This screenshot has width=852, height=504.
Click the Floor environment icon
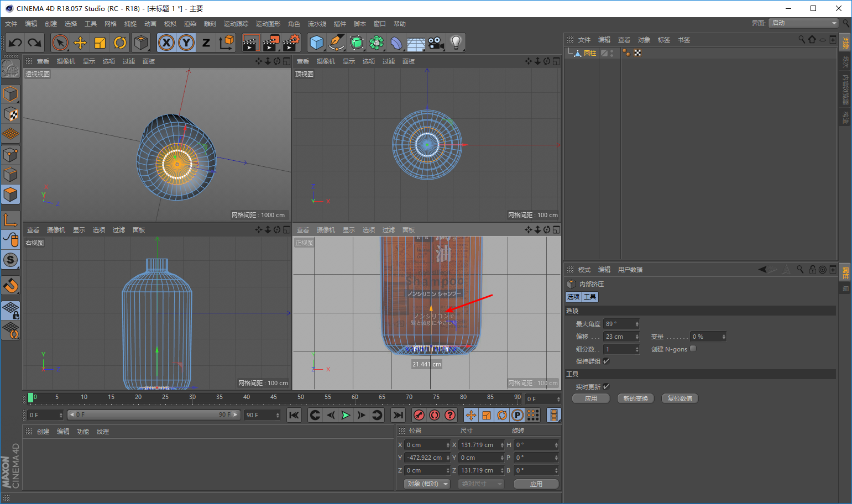416,43
